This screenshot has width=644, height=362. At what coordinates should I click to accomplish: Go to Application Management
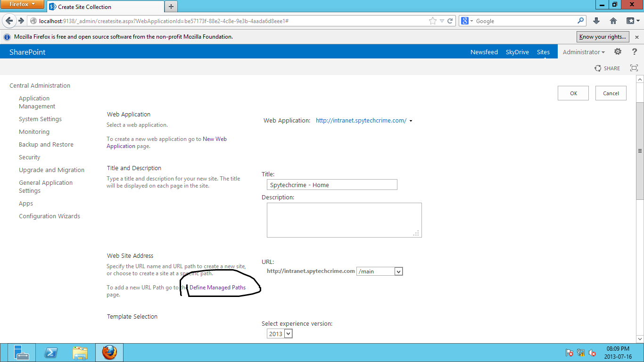(x=37, y=102)
